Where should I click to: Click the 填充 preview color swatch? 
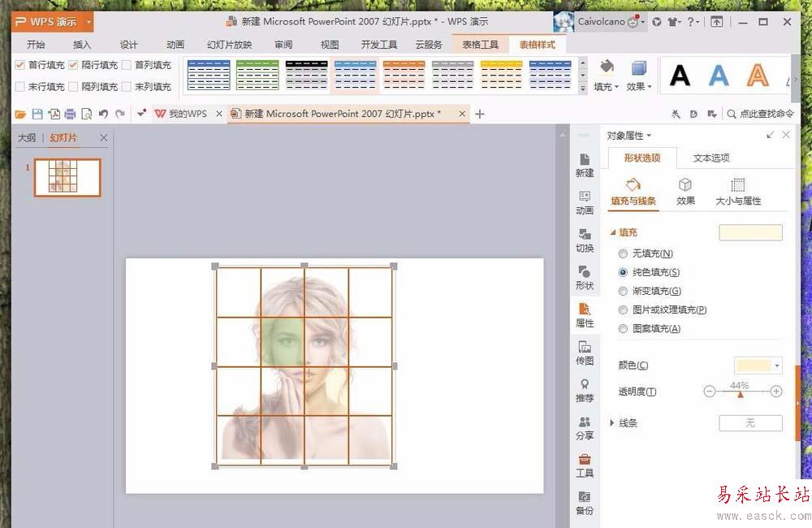[x=750, y=232]
